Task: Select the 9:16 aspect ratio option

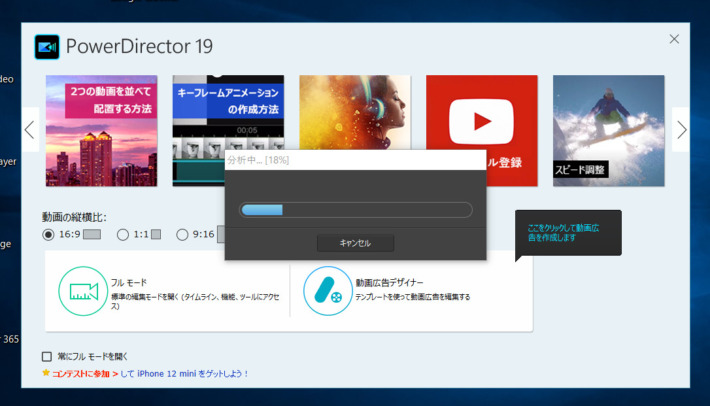Action: click(x=183, y=235)
